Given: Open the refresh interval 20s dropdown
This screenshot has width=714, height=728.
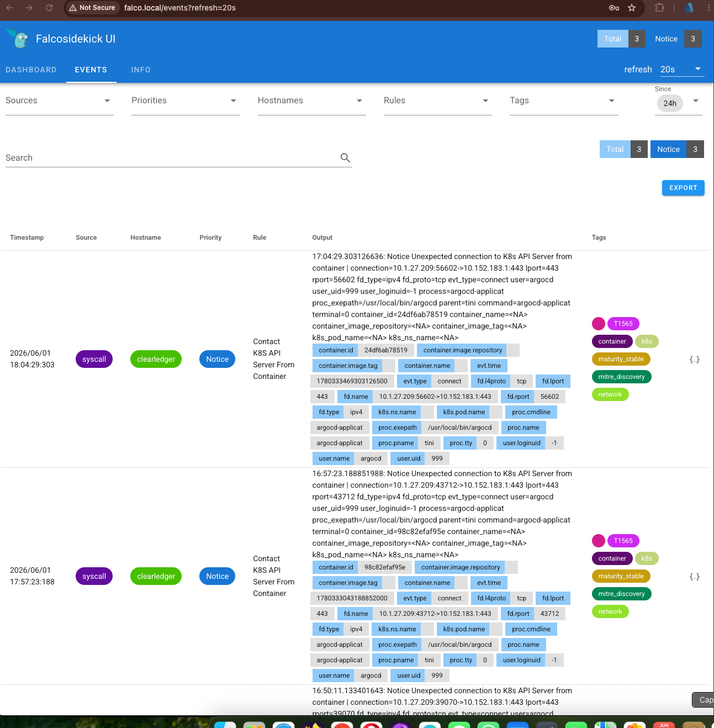Looking at the screenshot, I should (682, 70).
